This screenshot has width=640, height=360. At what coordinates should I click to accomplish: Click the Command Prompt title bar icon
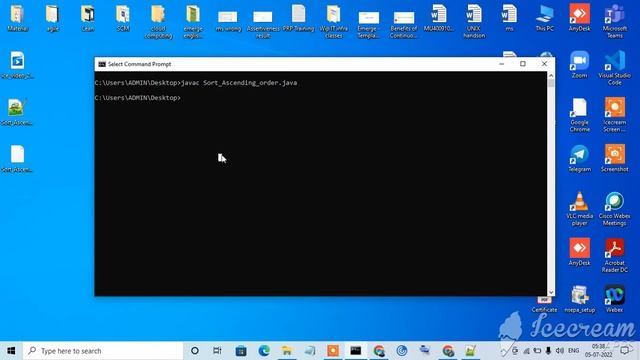[x=102, y=64]
